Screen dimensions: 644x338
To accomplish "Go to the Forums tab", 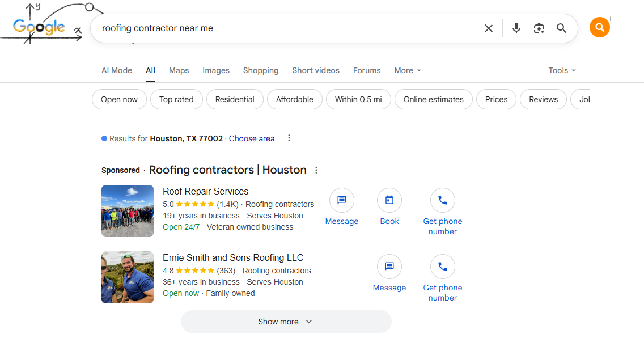I will [x=367, y=71].
